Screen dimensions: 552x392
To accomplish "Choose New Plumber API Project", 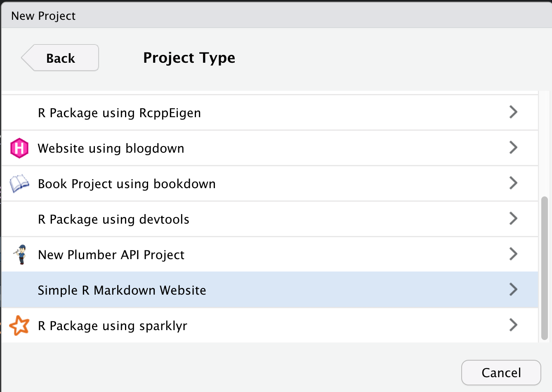I will click(111, 255).
